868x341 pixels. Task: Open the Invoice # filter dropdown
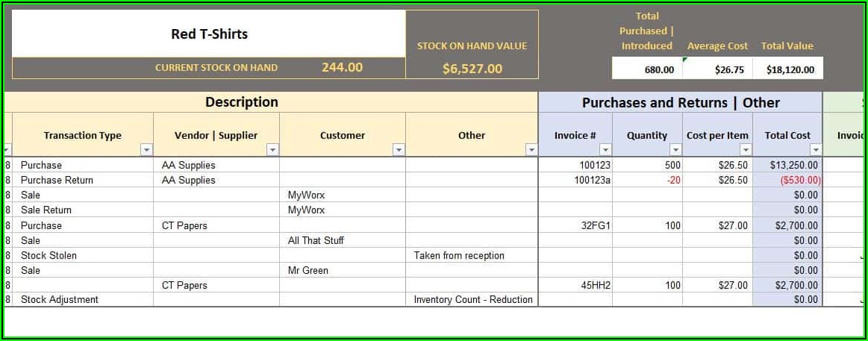[605, 150]
